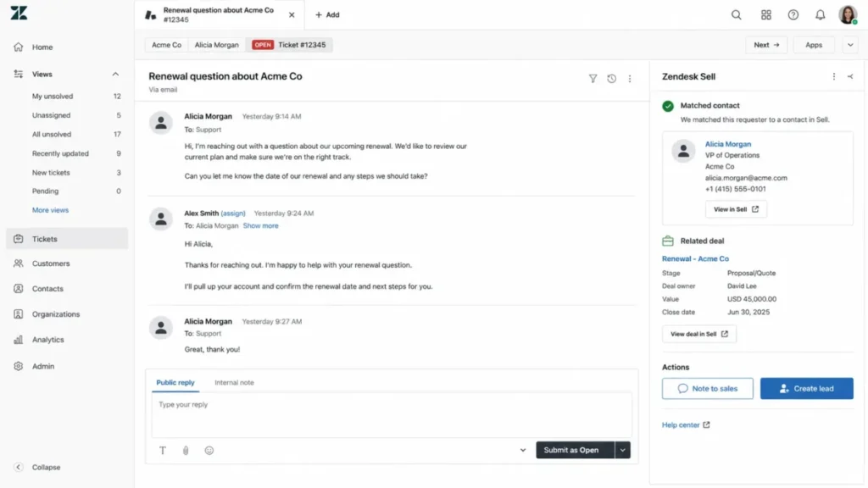Image resolution: width=868 pixels, height=488 pixels.
Task: Click the Alicia Morgan breadcrumb
Action: pos(216,45)
